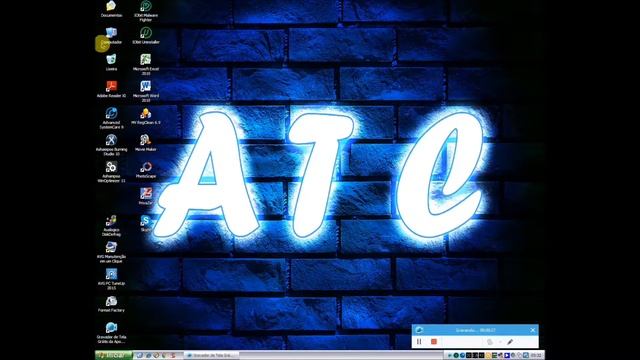Launch Movie Maker shortcut

146,143
